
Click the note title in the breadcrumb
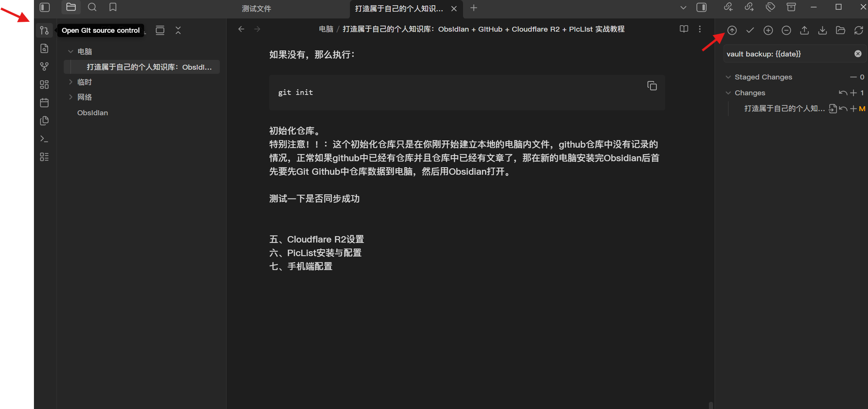pyautogui.click(x=483, y=29)
